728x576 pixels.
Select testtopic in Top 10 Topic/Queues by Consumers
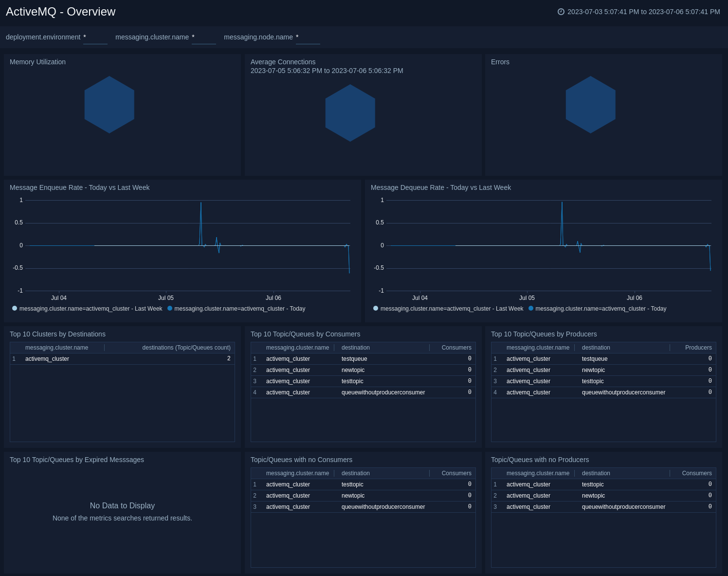(352, 381)
